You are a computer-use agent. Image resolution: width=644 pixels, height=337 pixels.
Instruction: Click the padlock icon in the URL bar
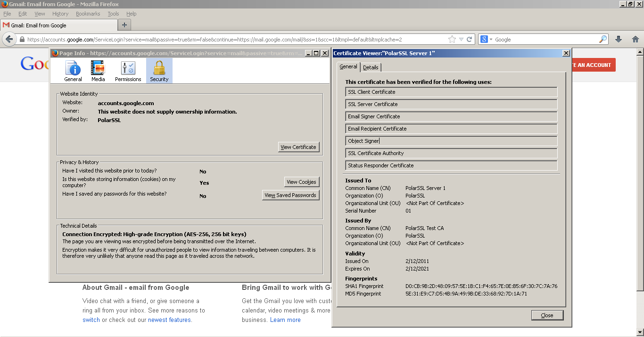tap(22, 40)
